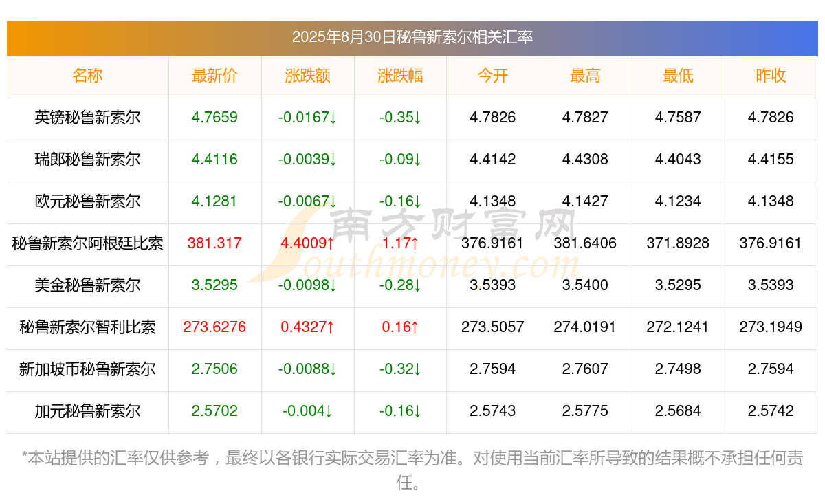
Task: Click the low value 2.7498
Action: tap(679, 369)
